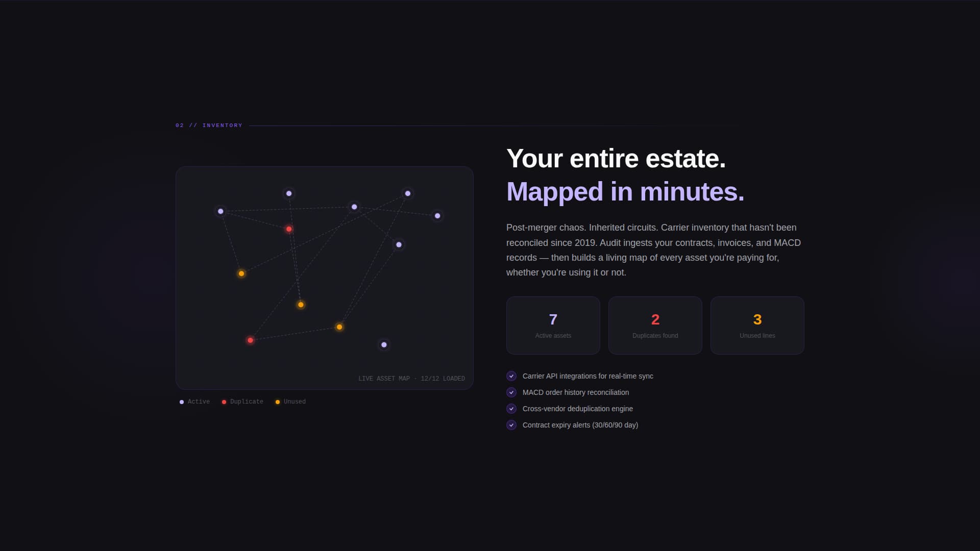Click the 02 // INVENTORY section label
This screenshot has width=980, height=551.
point(209,126)
